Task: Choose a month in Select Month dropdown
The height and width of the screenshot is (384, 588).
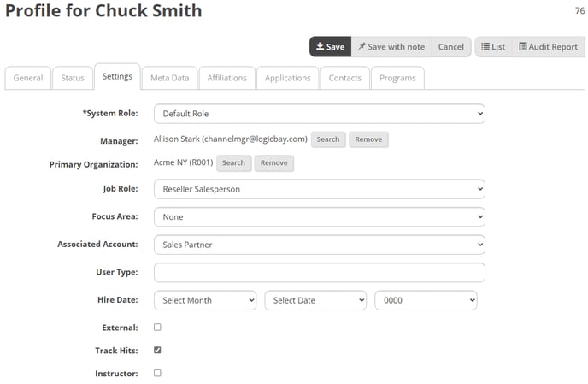Action: (x=205, y=300)
